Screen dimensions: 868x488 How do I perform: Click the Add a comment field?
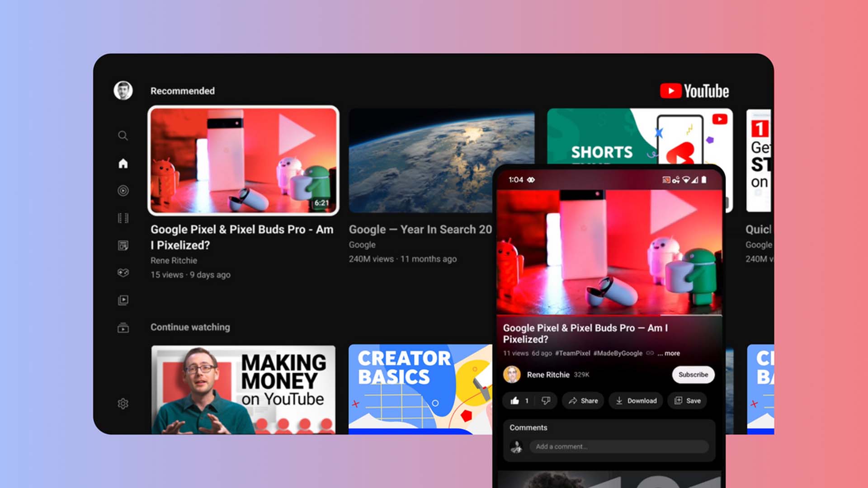tap(619, 446)
